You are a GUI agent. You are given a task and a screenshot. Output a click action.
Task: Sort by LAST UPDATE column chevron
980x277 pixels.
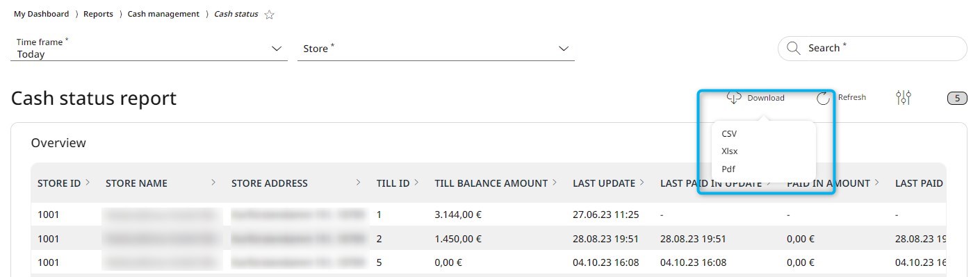pos(643,183)
